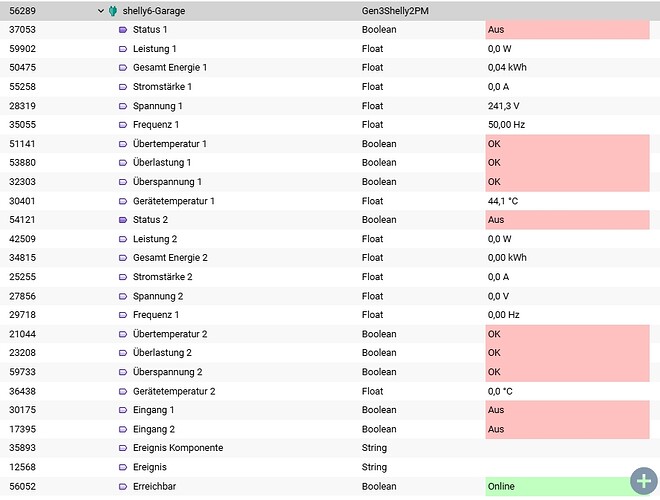Click the green plug icon of shelly6-Garage
This screenshot has height=500, width=660.
tap(113, 11)
